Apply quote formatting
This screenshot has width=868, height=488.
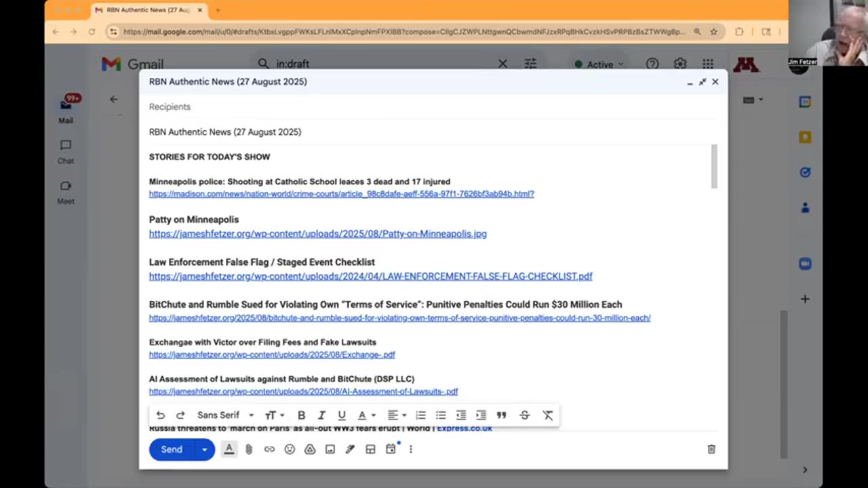pyautogui.click(x=502, y=415)
